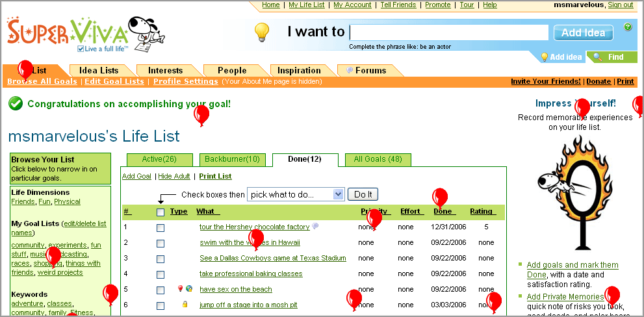
Task: Check the box for row 5 beach goal
Action: pyautogui.click(x=161, y=290)
